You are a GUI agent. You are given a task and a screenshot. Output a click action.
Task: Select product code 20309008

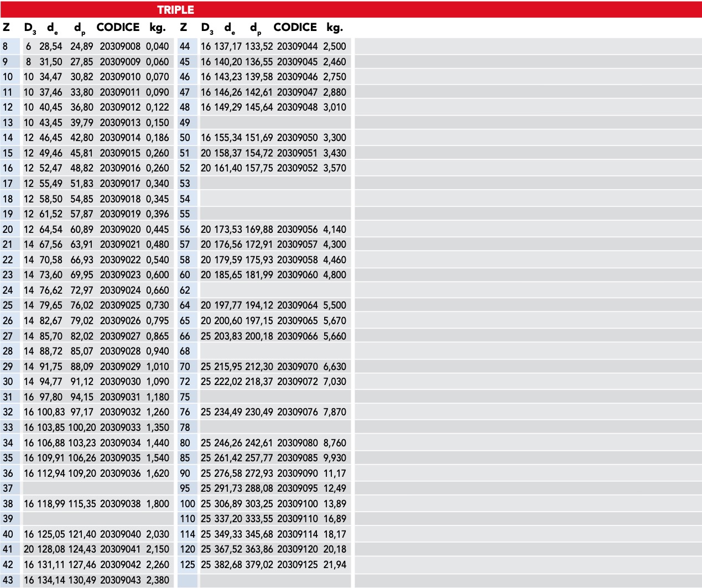point(120,46)
